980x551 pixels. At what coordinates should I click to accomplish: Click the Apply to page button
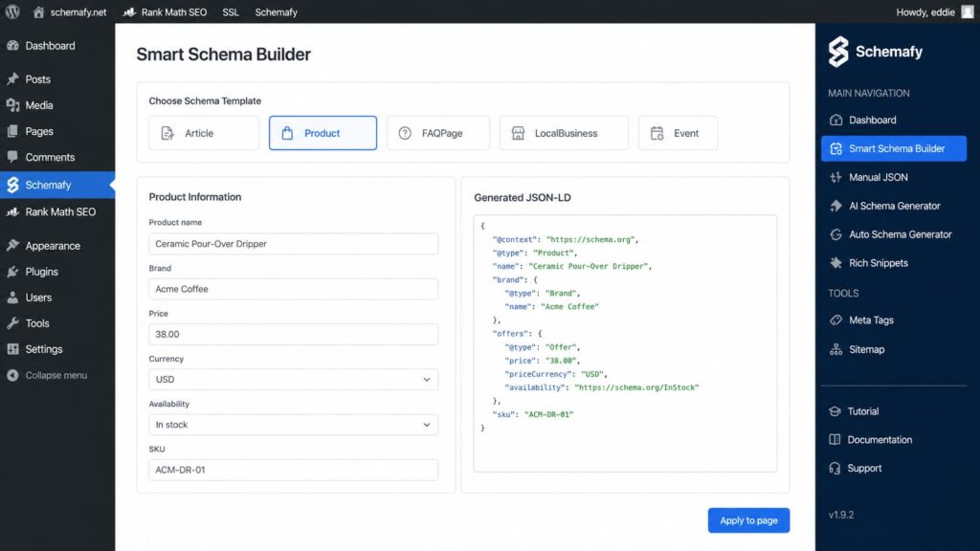[748, 520]
